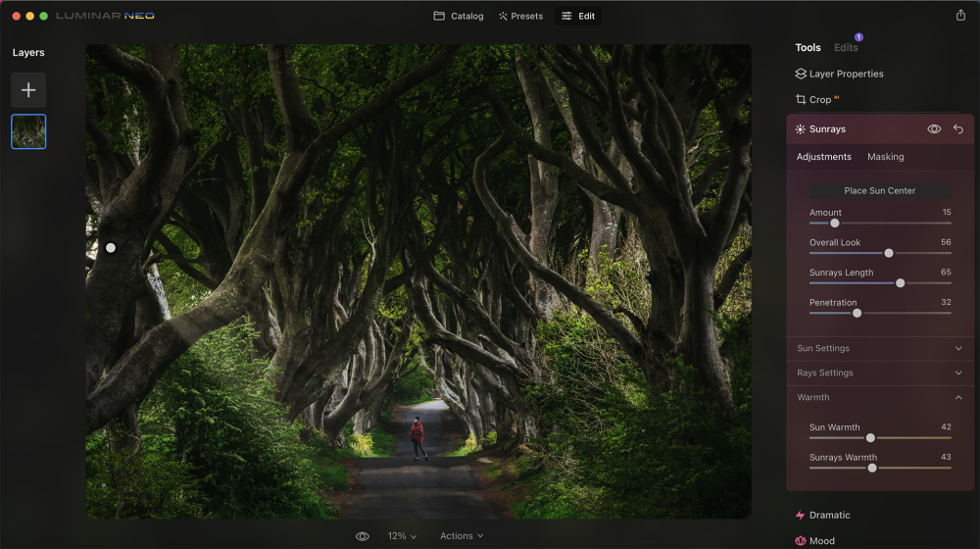The height and width of the screenshot is (549, 980).
Task: Click the Overall Look value 56
Action: [x=946, y=242]
